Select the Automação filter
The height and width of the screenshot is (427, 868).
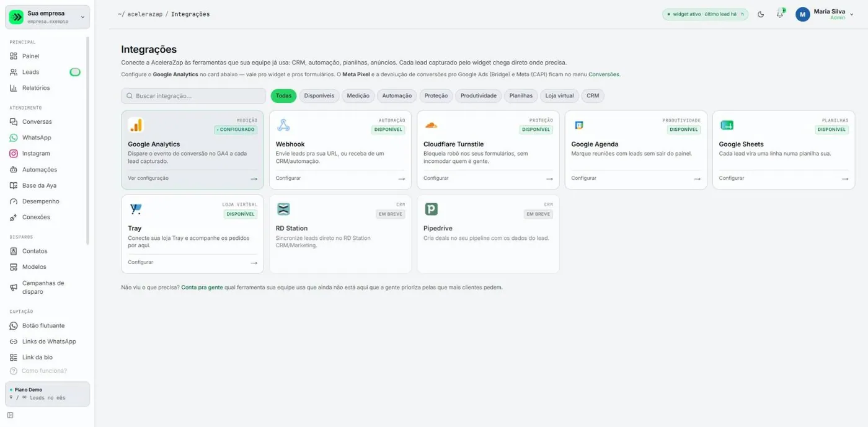coord(397,96)
